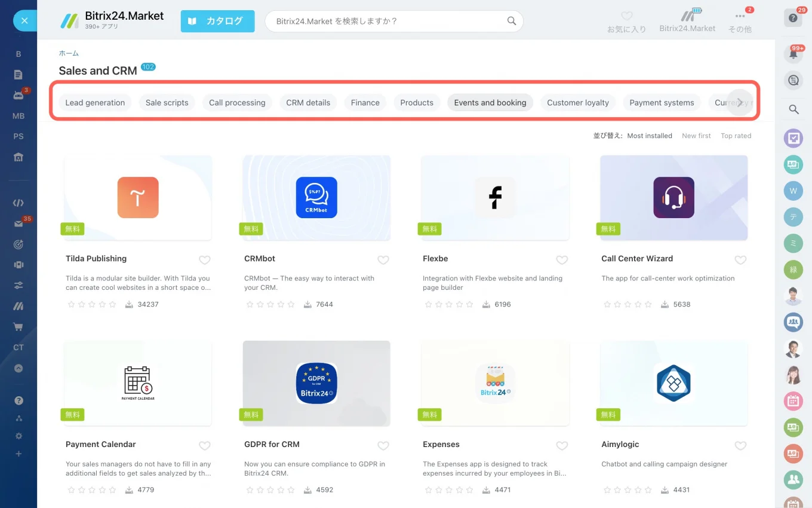The height and width of the screenshot is (508, 812).
Task: Open the Aimylogic app title
Action: click(620, 445)
